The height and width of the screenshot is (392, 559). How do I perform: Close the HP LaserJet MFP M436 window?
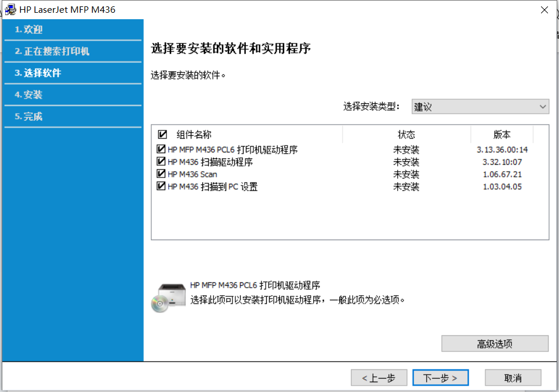[544, 10]
